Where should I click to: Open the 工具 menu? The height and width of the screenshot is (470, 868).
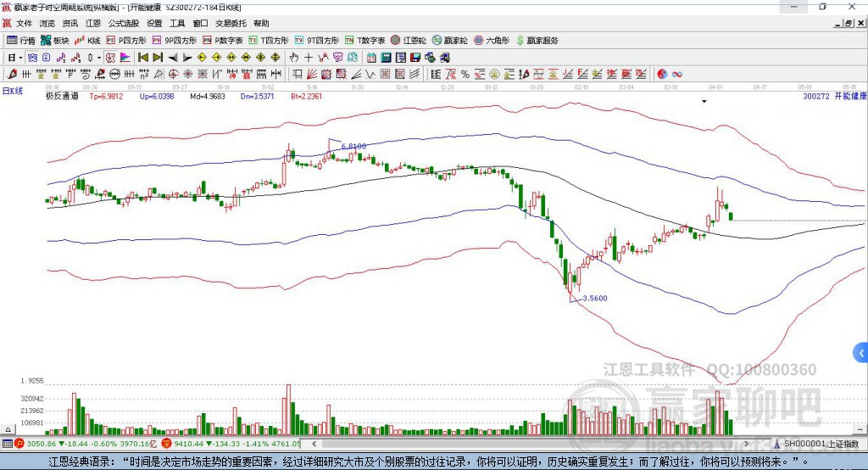tap(177, 23)
